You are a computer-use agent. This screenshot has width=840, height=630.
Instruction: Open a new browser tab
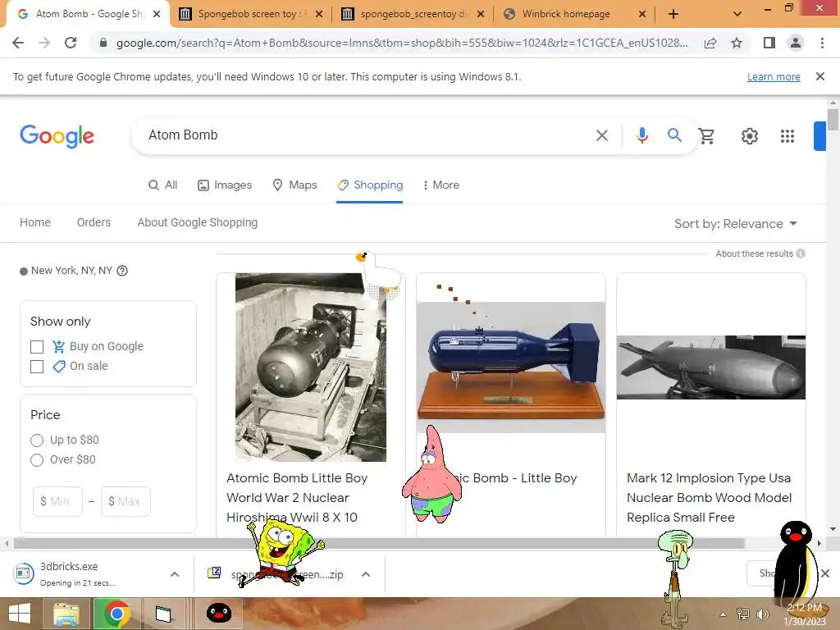[673, 15]
